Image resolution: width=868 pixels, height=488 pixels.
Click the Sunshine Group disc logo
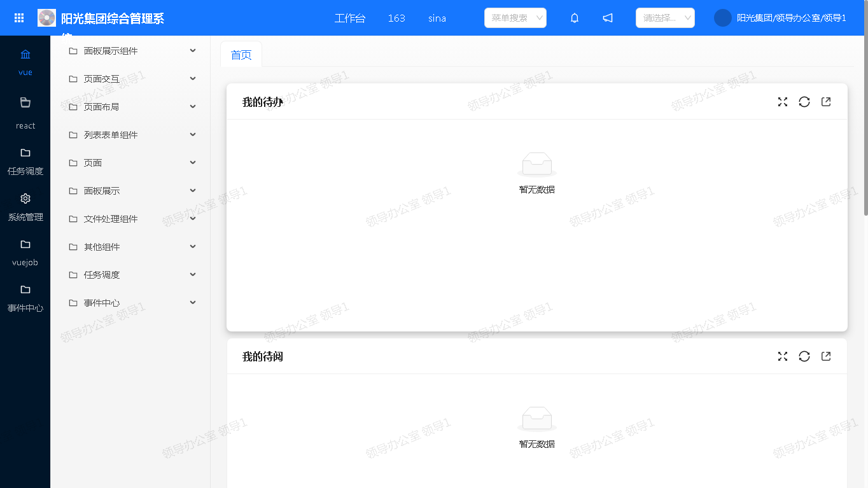tap(47, 18)
